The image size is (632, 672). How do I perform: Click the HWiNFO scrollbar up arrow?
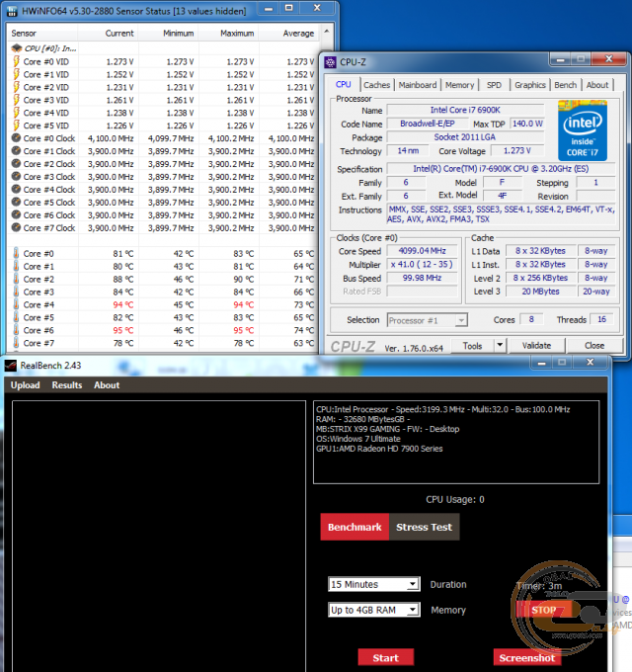pyautogui.click(x=326, y=32)
